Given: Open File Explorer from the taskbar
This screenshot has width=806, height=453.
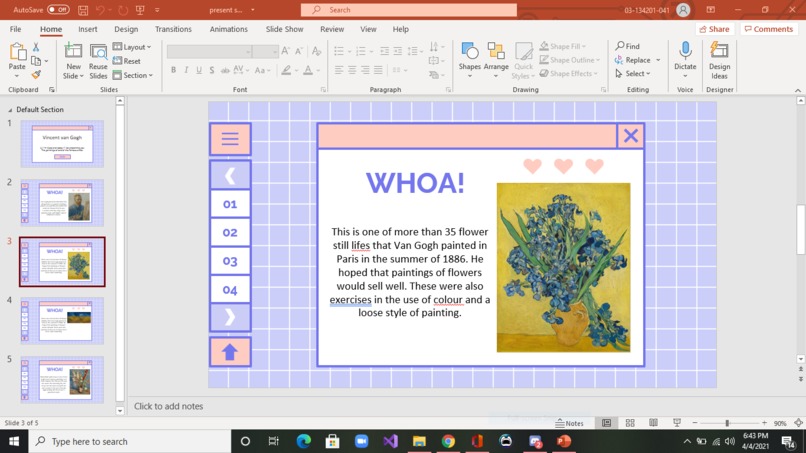Looking at the screenshot, I should (x=419, y=441).
